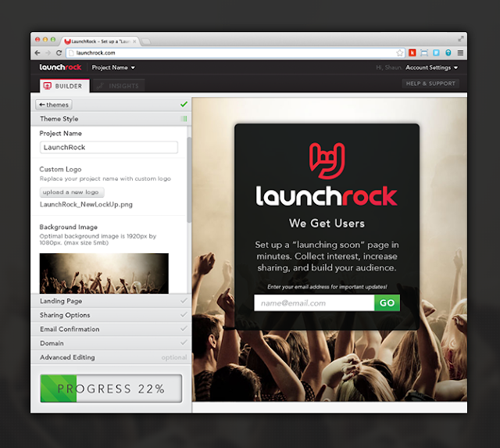Screen dimensions: 500x448
Task: Reload the page with the refresh icon
Action: click(x=59, y=52)
